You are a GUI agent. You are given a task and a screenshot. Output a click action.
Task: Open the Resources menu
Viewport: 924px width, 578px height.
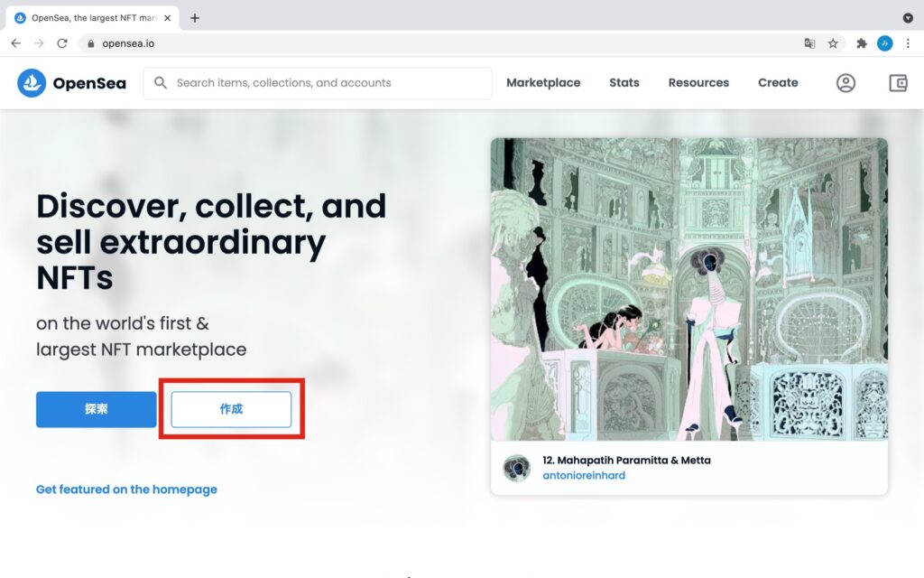coord(698,83)
